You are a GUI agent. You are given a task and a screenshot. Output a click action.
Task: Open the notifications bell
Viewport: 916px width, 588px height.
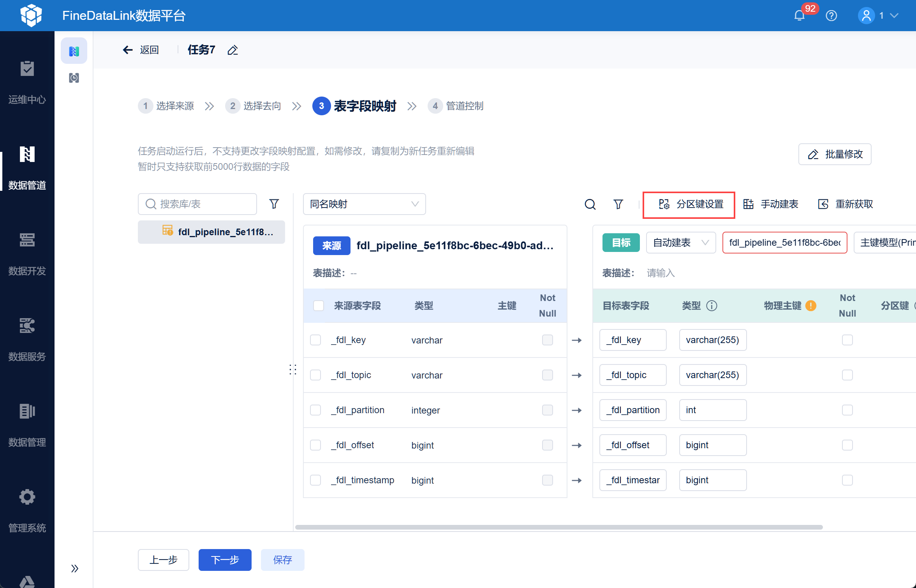(x=800, y=16)
